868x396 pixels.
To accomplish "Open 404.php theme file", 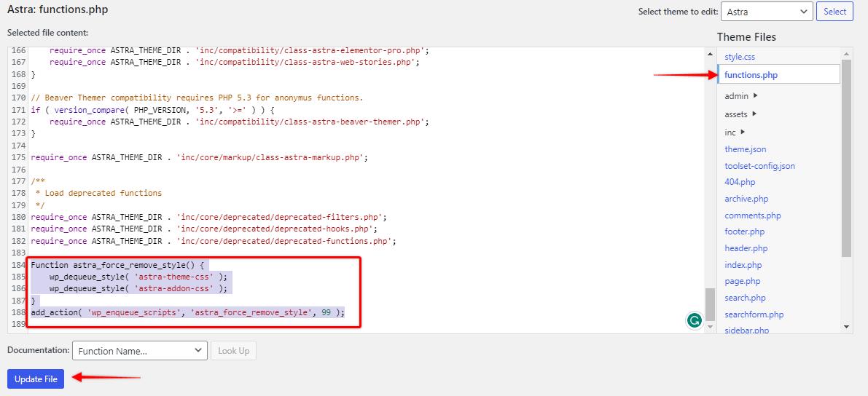I will 740,182.
